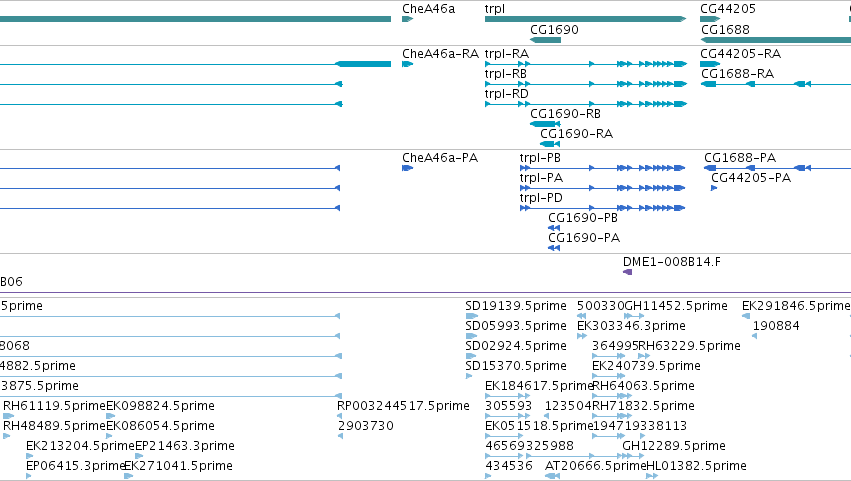Click the EK291846.5prime EST label
This screenshot has height=481, width=851.
796,306
